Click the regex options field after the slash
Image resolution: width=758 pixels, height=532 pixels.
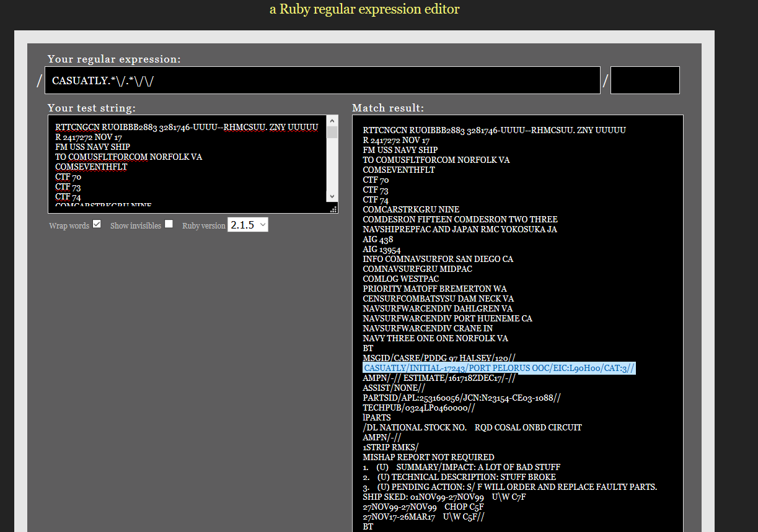pyautogui.click(x=645, y=81)
